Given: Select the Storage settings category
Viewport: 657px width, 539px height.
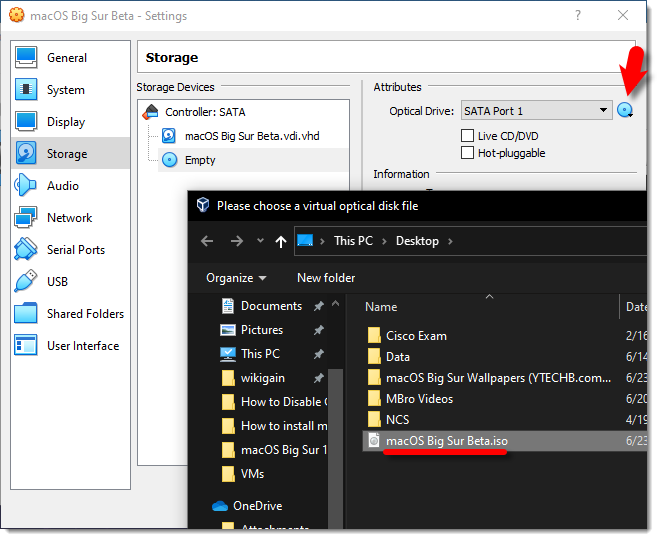Looking at the screenshot, I should 70,153.
